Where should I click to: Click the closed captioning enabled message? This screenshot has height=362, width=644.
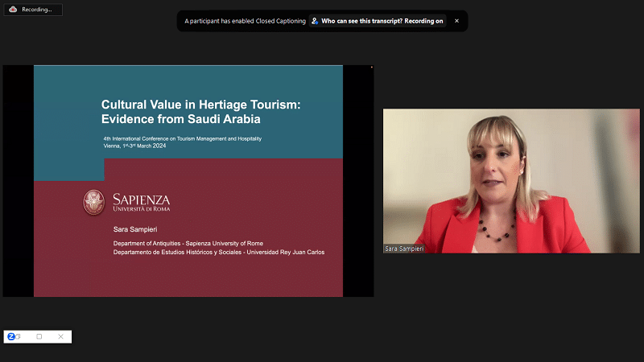click(245, 21)
